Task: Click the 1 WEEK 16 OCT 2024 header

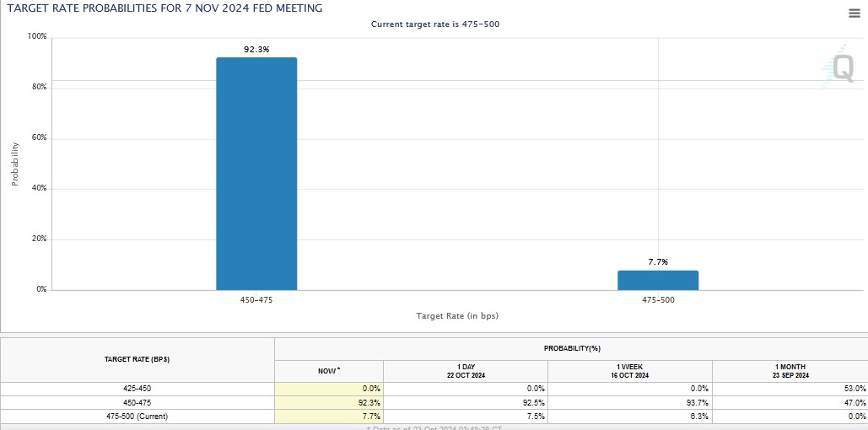Action: click(629, 371)
